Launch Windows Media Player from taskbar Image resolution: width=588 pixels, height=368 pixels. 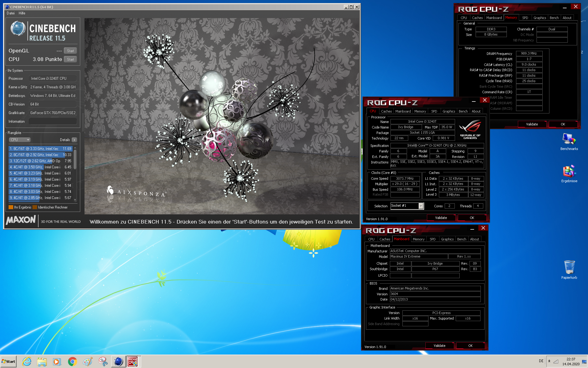tap(57, 362)
